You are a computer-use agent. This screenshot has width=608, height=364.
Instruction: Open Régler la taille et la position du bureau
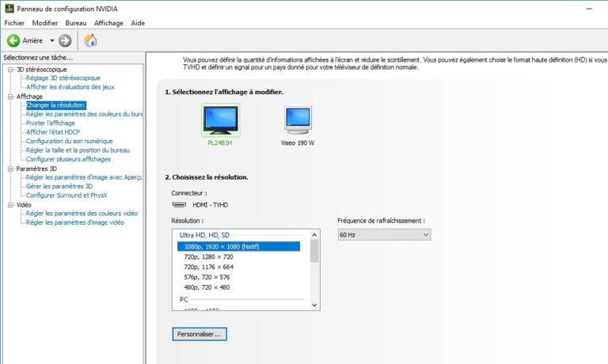(78, 150)
